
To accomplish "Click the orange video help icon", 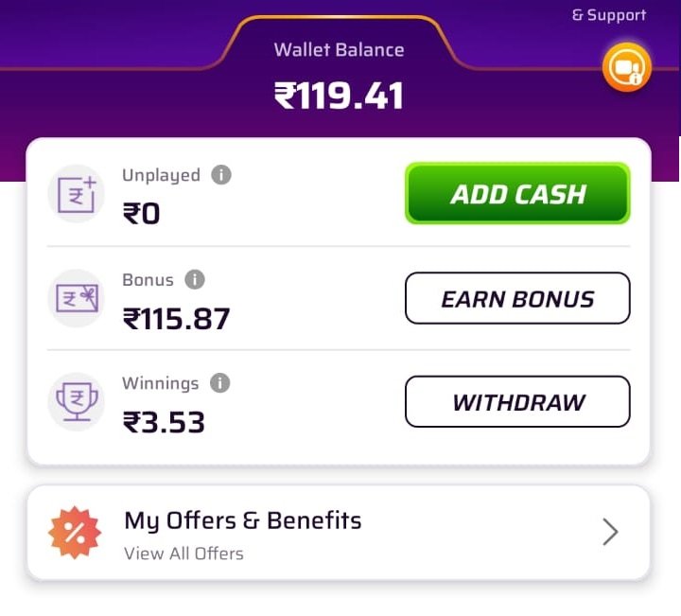I will tap(627, 68).
